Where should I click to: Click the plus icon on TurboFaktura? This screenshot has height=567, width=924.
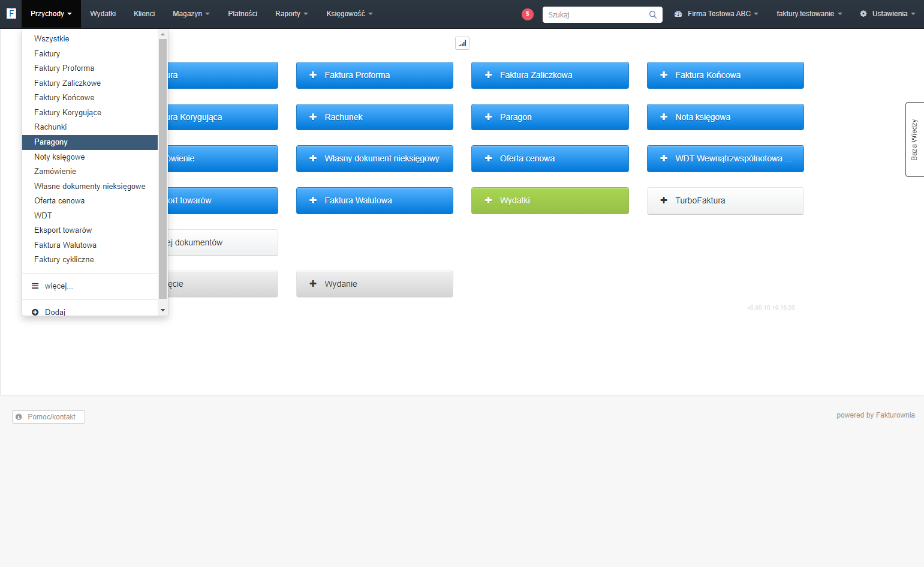pyautogui.click(x=664, y=200)
